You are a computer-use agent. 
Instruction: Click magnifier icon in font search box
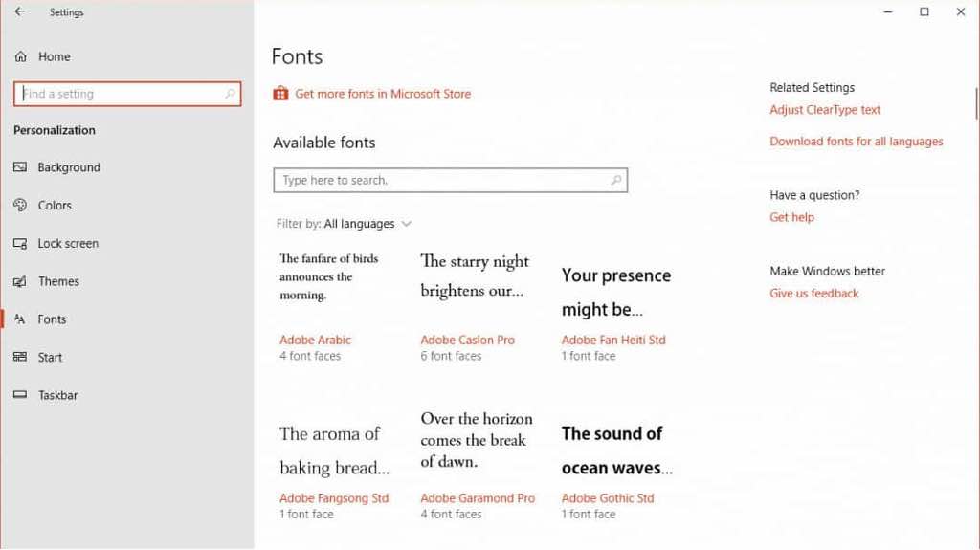(615, 180)
